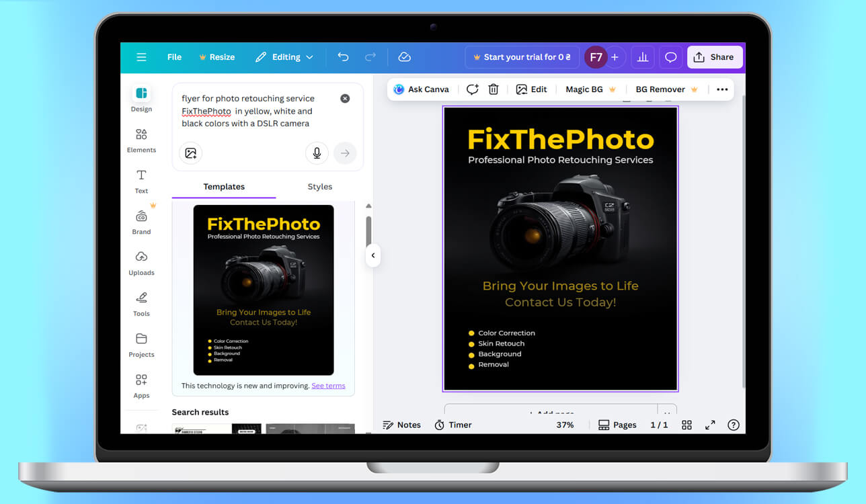Viewport: 866px width, 504px height.
Task: Open the Pages view button
Action: 617,425
